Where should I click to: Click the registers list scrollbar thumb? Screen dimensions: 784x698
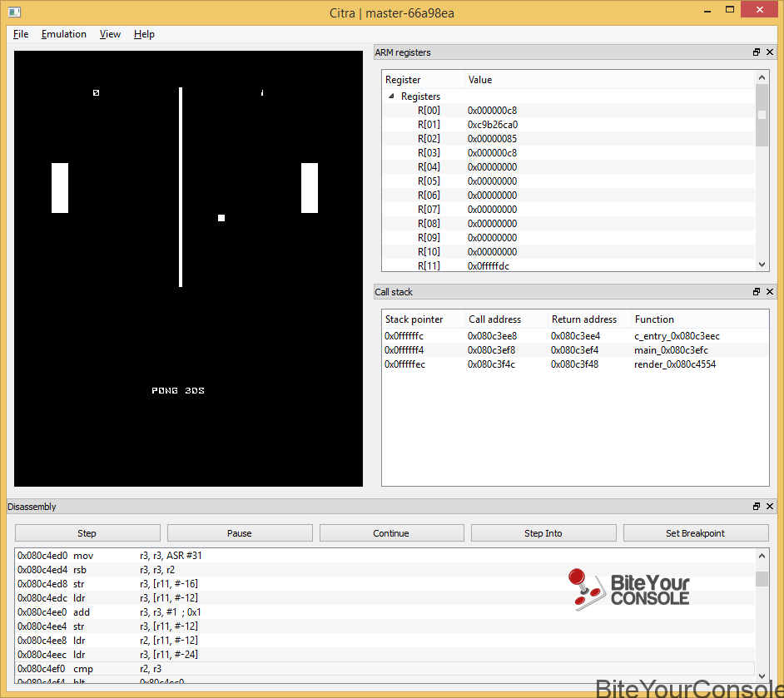(x=762, y=116)
